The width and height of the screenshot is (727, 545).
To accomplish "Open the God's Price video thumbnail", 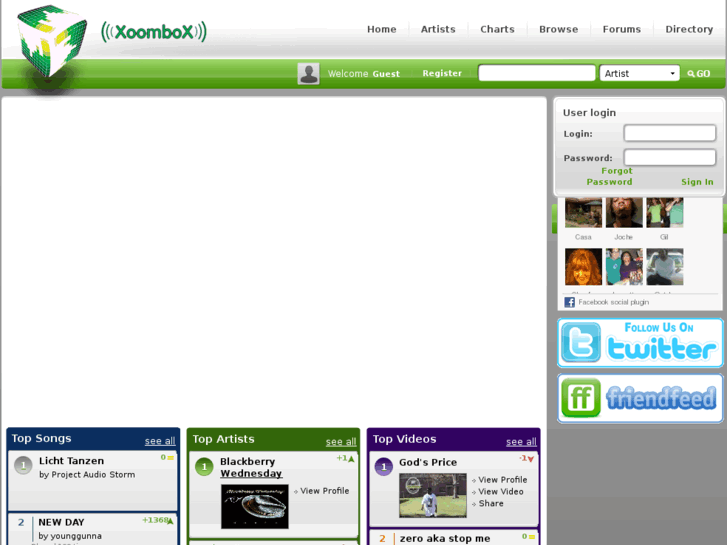I will coord(433,495).
